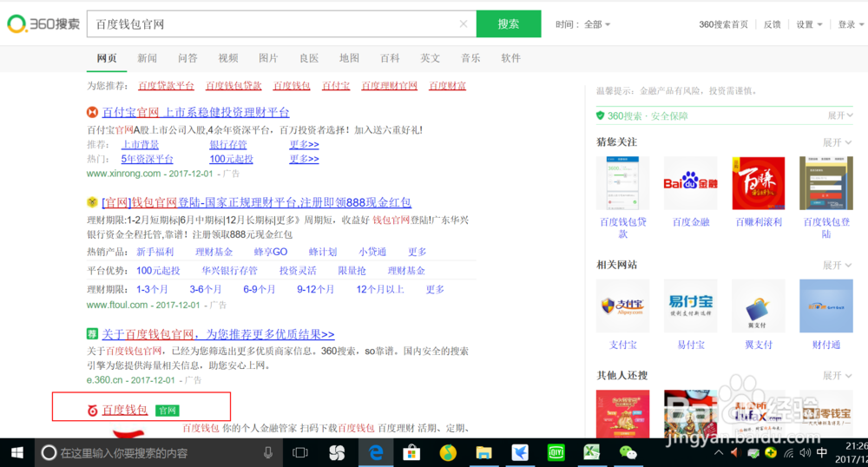868x467 pixels.
Task: Click recommended search 百度理财官网
Action: click(389, 86)
